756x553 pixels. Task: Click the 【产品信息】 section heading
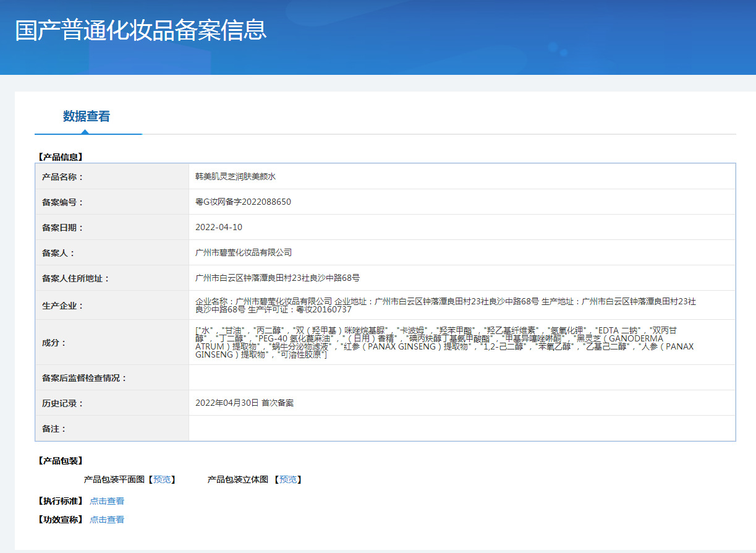tap(60, 157)
